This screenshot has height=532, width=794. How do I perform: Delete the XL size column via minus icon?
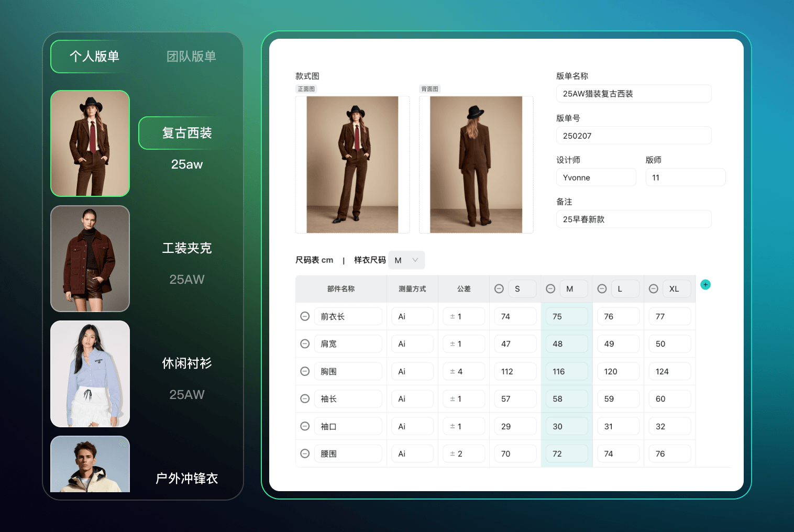(x=654, y=289)
